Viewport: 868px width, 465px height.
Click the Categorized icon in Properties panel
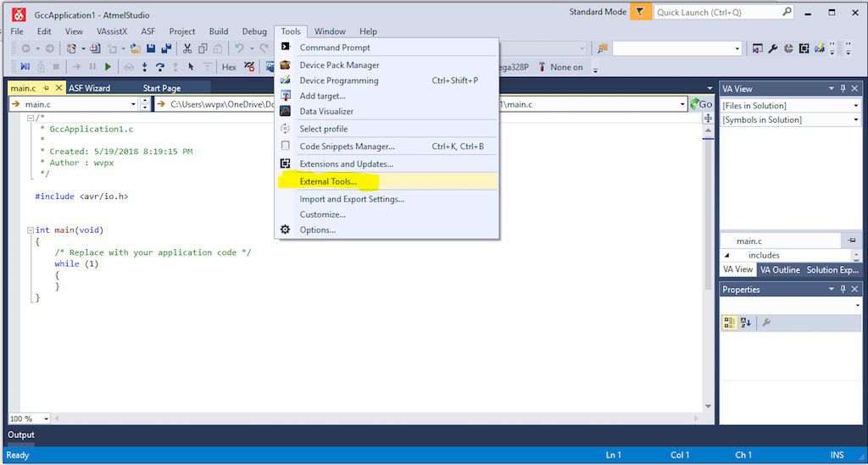click(x=730, y=323)
